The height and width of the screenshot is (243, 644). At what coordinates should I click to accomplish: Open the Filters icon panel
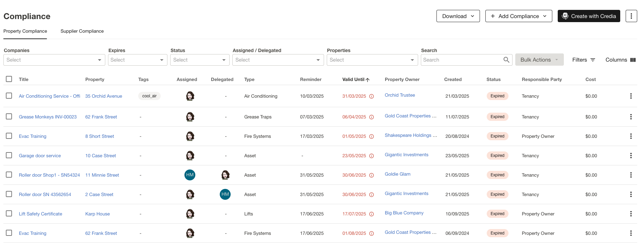(x=593, y=60)
